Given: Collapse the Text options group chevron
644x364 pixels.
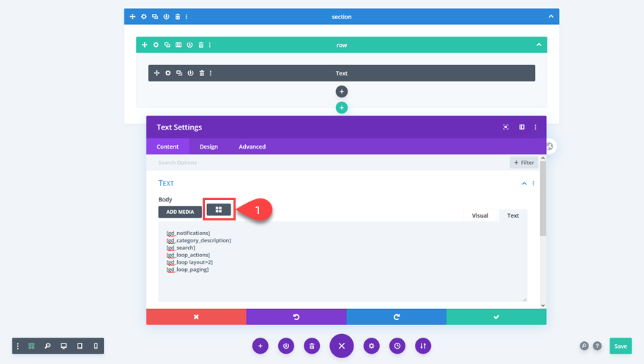Looking at the screenshot, I should (524, 183).
